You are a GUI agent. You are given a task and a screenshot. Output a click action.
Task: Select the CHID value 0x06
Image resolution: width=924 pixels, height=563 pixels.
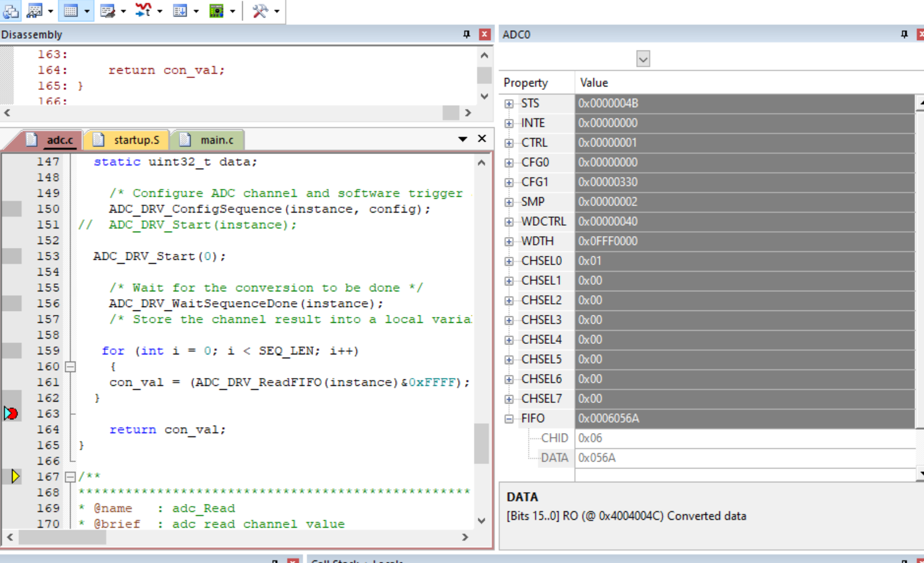tap(745, 438)
